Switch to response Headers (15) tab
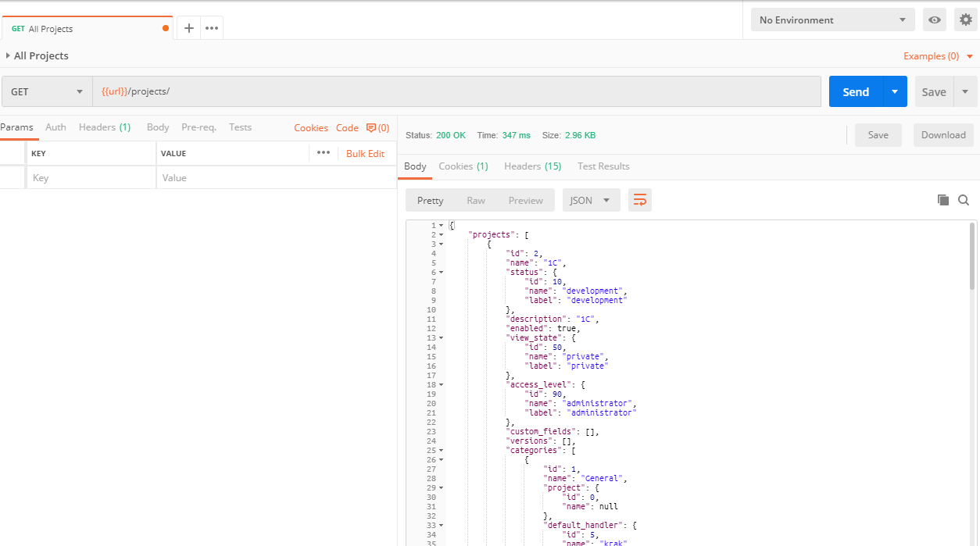This screenshot has width=980, height=546. click(x=532, y=166)
